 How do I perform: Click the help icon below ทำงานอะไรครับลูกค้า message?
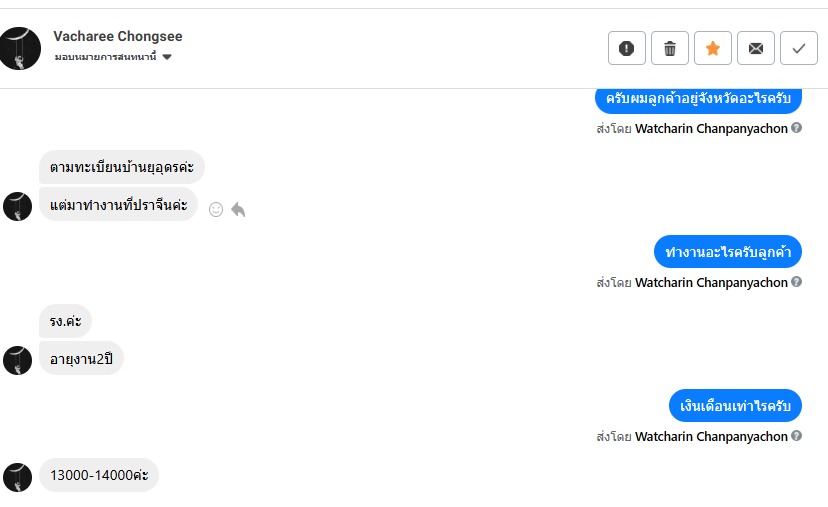click(797, 282)
